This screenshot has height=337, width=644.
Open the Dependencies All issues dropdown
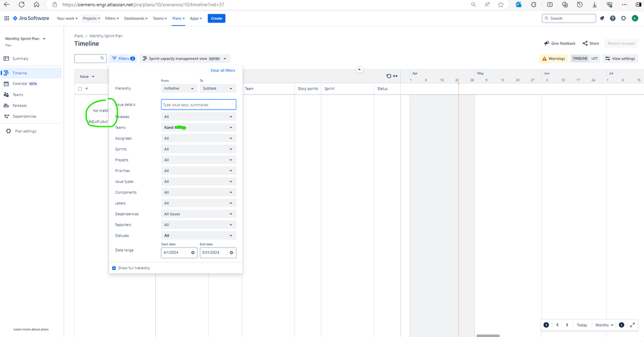199,214
